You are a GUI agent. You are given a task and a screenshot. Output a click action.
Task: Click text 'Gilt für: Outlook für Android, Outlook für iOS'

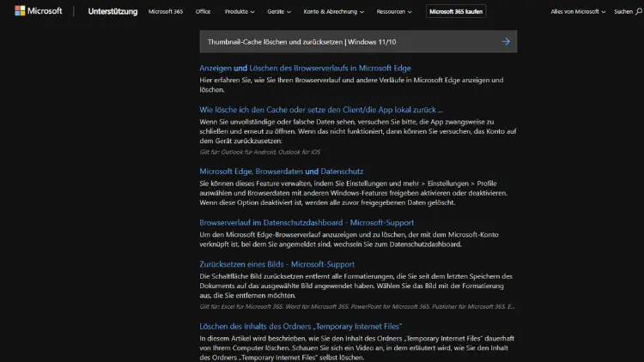(x=260, y=152)
